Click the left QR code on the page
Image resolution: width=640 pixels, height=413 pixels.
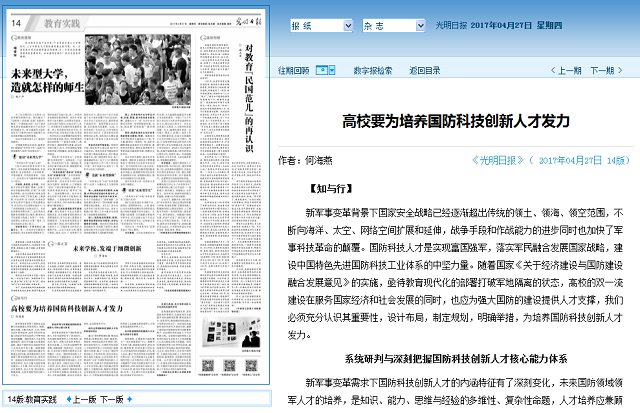point(208,365)
